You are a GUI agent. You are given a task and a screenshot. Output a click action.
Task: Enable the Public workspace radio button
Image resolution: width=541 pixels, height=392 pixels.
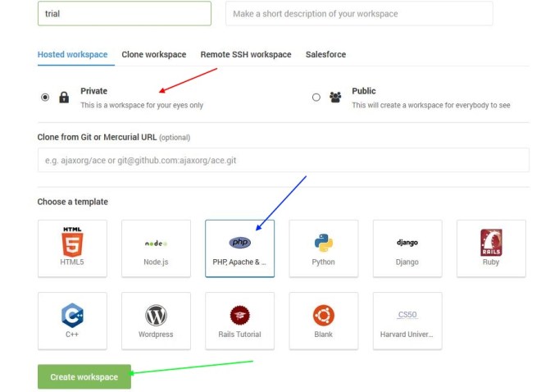pos(316,98)
